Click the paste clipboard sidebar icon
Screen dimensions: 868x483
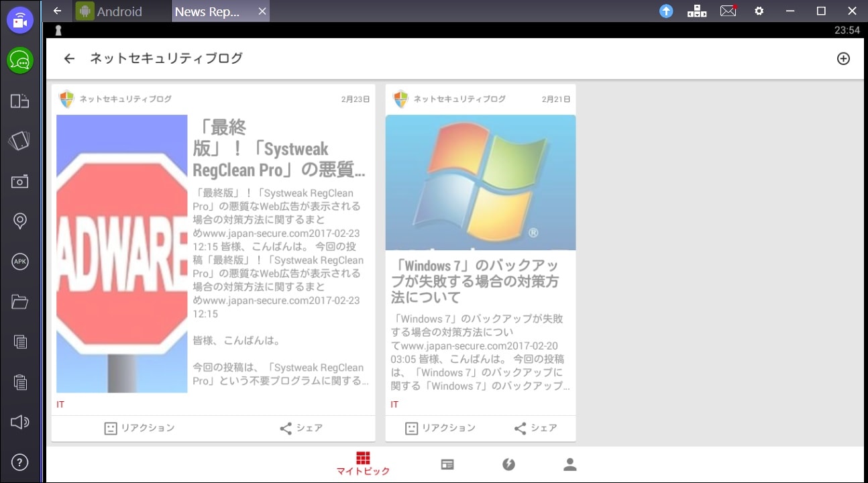[x=20, y=382]
